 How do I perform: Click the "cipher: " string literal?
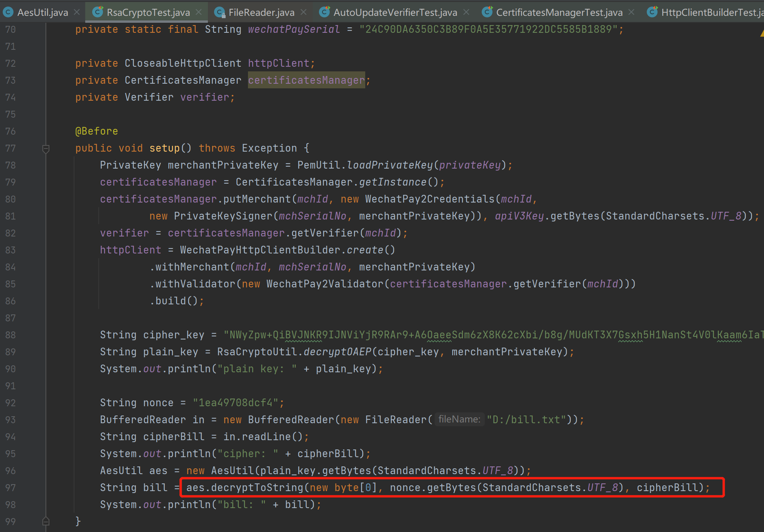pyautogui.click(x=248, y=454)
